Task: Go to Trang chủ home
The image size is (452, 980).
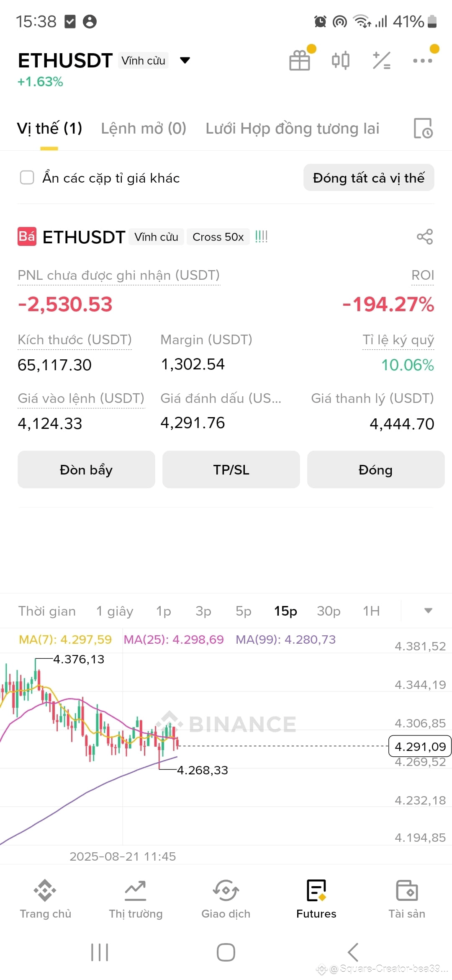Action: pos(45,900)
